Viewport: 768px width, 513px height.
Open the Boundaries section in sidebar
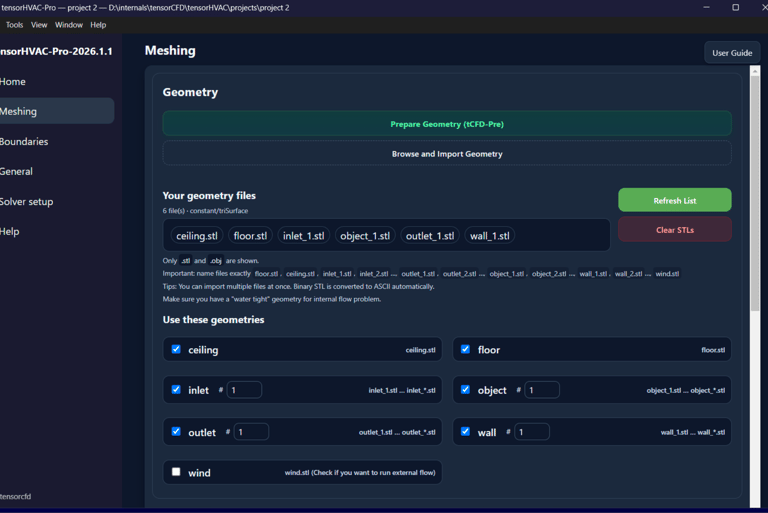pyautogui.click(x=55, y=142)
